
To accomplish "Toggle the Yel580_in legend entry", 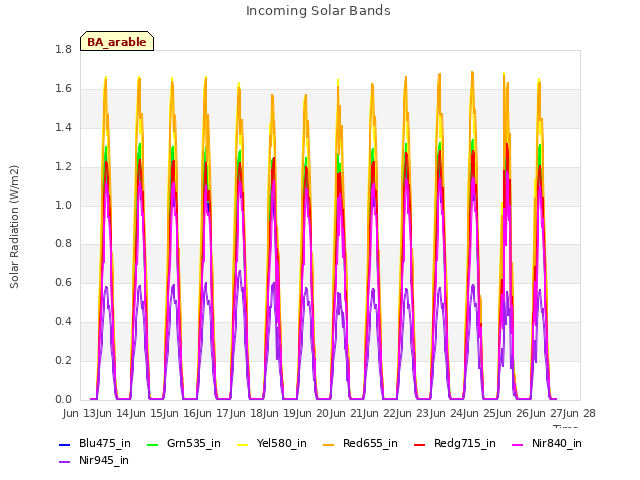I will [x=272, y=443].
